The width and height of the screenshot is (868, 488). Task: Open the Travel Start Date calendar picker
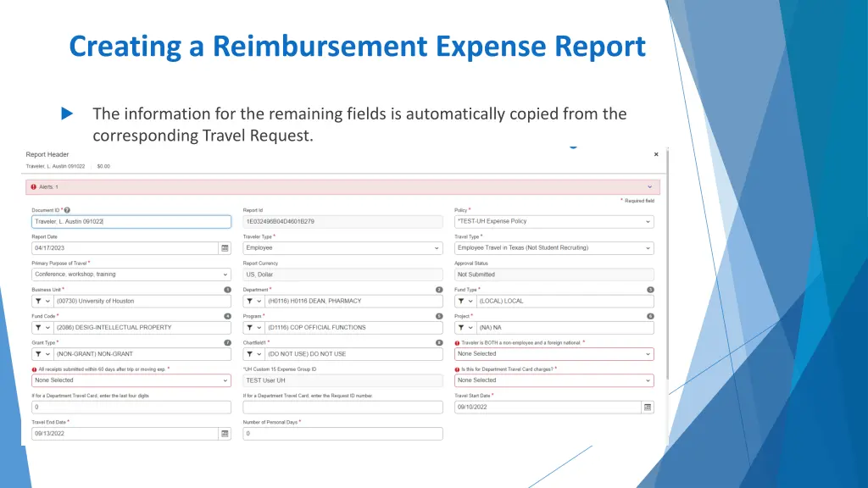click(x=648, y=408)
